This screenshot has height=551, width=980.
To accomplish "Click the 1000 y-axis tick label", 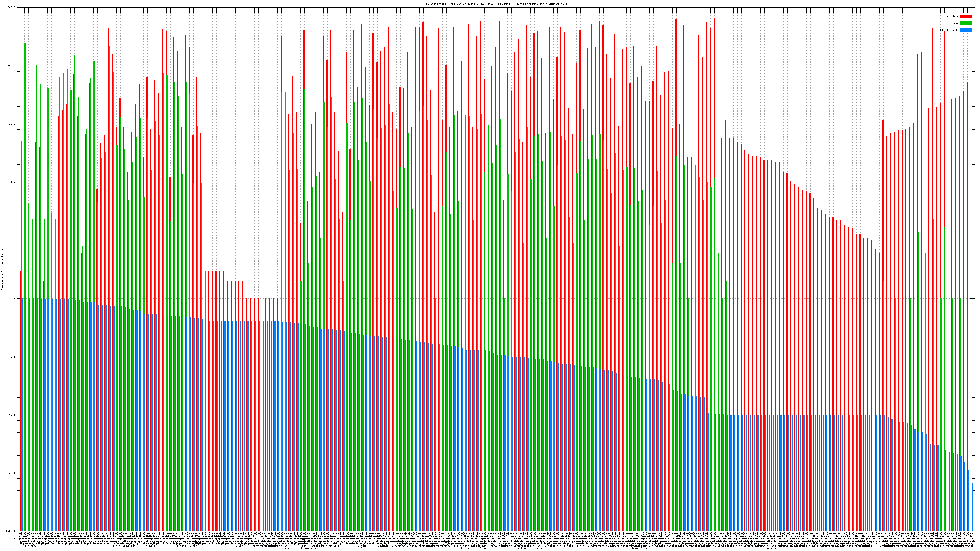I will pyautogui.click(x=13, y=124).
